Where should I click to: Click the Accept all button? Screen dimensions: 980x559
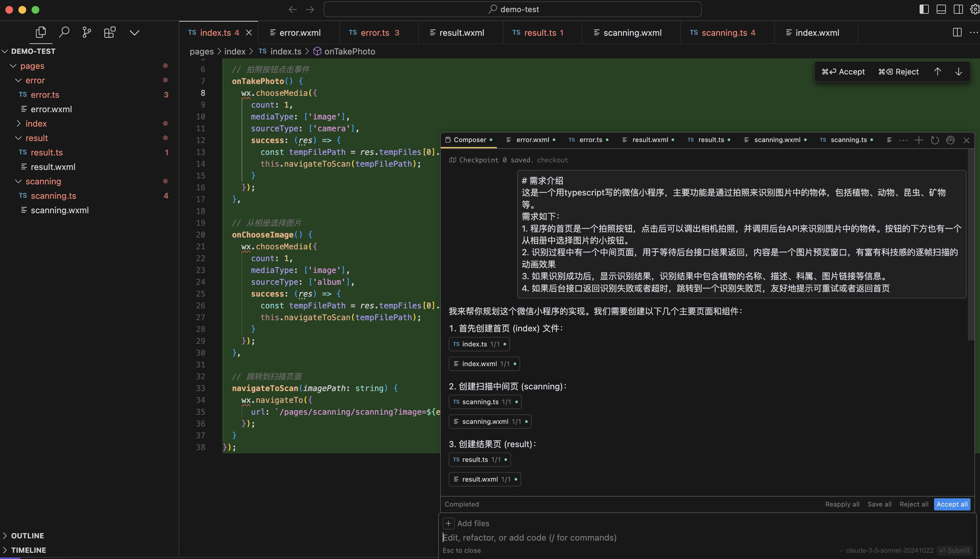(x=952, y=504)
